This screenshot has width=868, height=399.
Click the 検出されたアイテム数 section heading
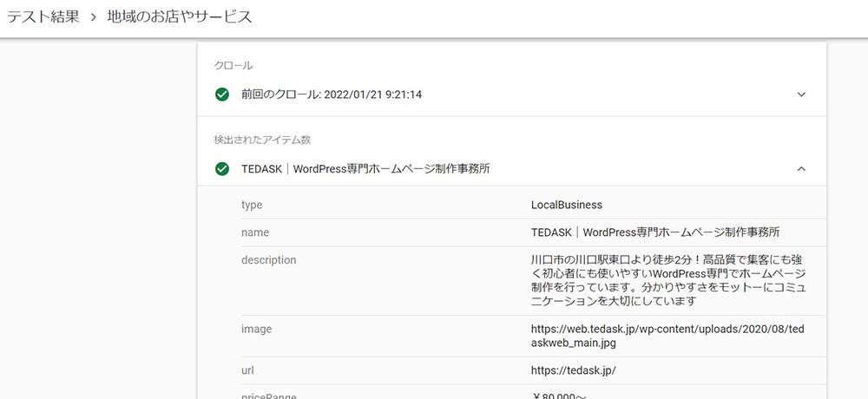click(262, 140)
